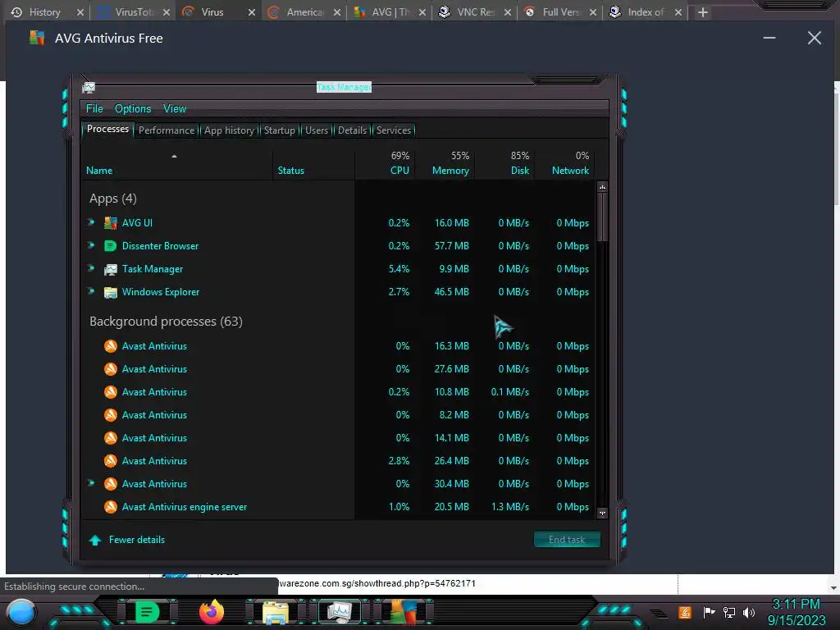Click the Task Manager title bar icon
The image size is (840, 630).
89,87
